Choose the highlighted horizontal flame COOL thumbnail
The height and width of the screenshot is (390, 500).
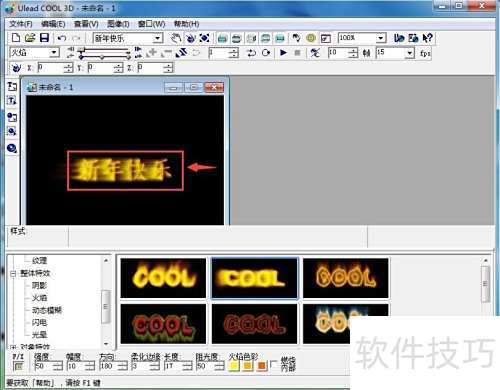tap(255, 278)
